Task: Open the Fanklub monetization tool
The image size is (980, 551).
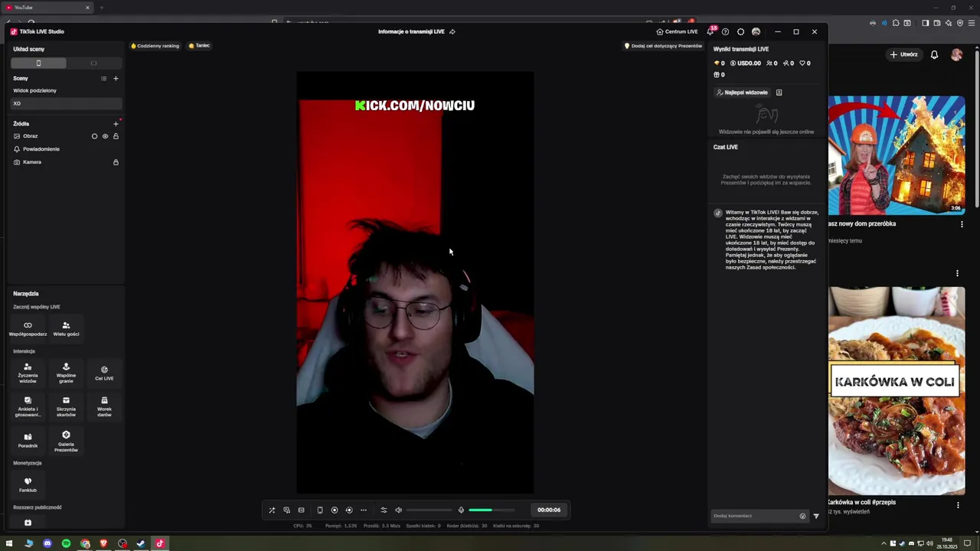Action: click(28, 484)
